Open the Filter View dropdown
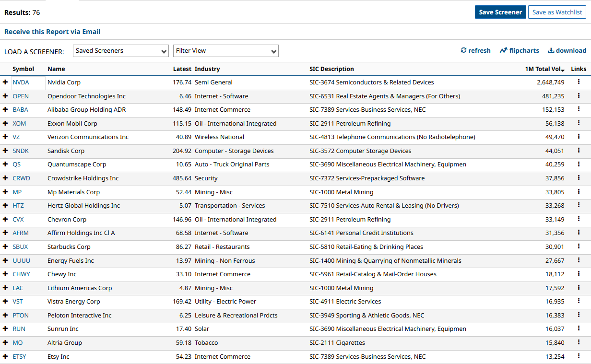 click(x=225, y=51)
